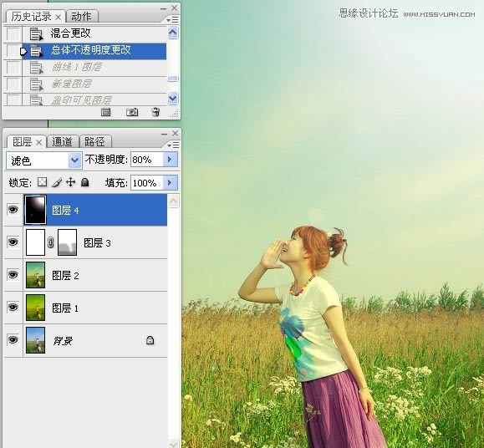
Task: Create new document from current state
Action: pos(105,112)
